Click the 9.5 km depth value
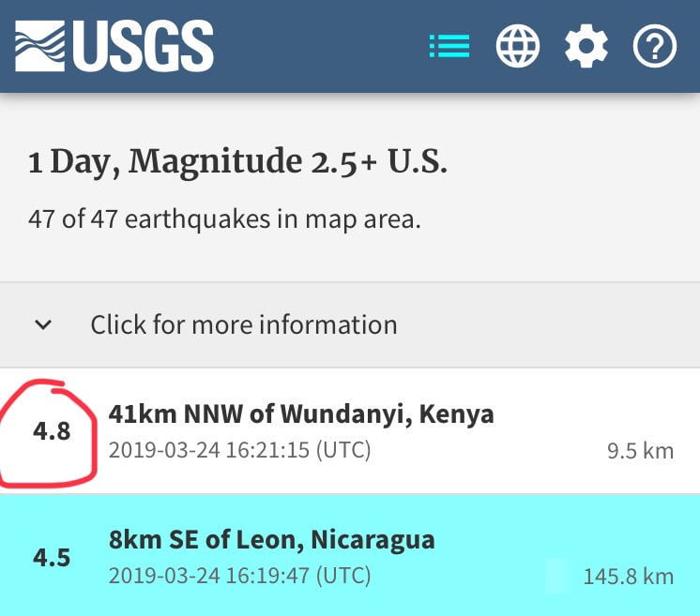700x616 pixels. coord(640,451)
